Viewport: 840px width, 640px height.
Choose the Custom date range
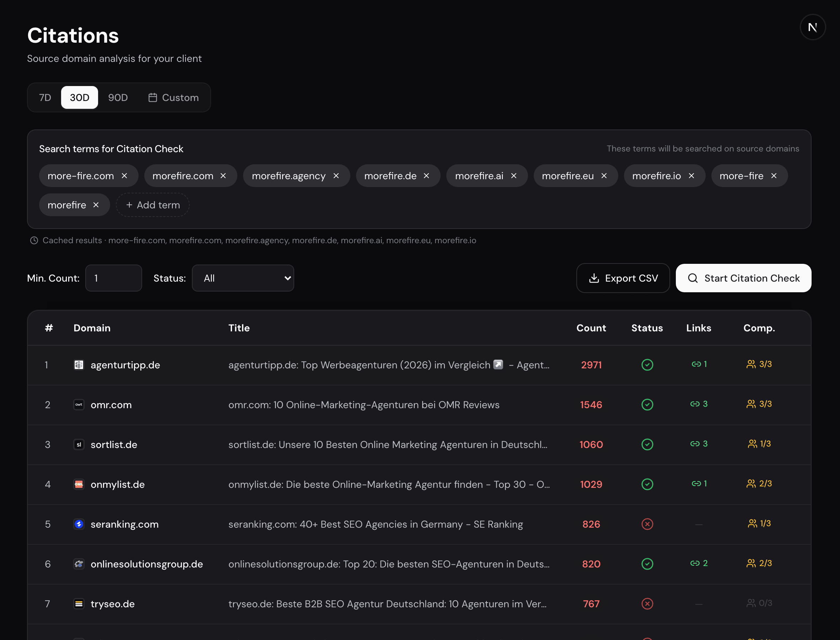pyautogui.click(x=173, y=97)
